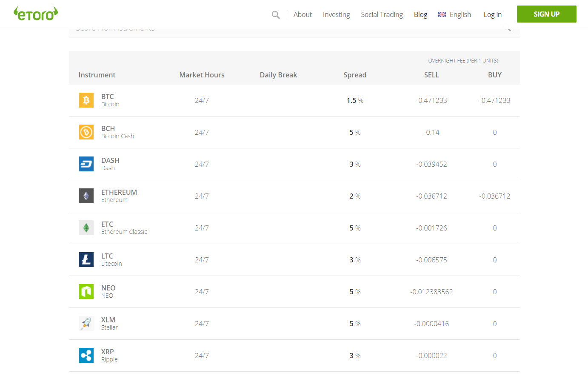The image size is (588, 384).
Task: Click the ETHEREUM instrument name
Action: pos(119,192)
